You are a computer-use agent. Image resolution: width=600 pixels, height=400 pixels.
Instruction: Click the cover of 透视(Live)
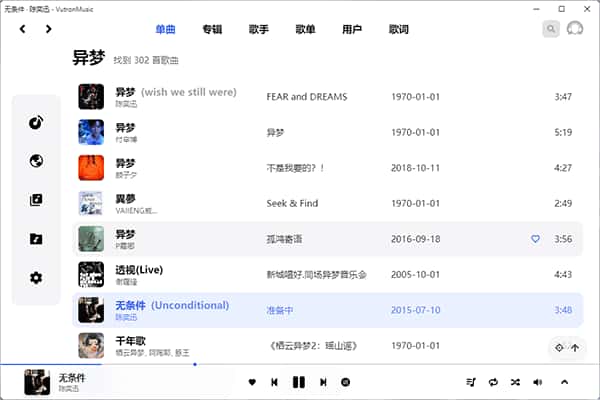click(91, 274)
